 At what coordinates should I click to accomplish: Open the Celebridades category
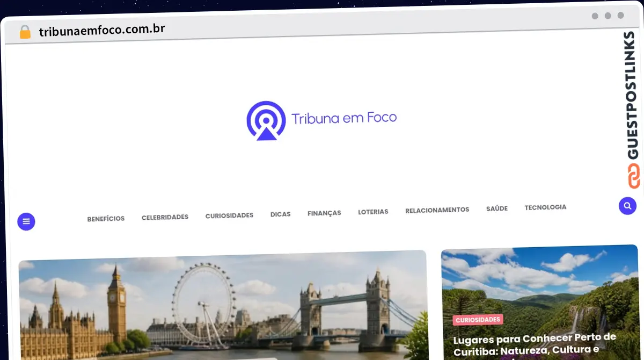[x=165, y=217]
